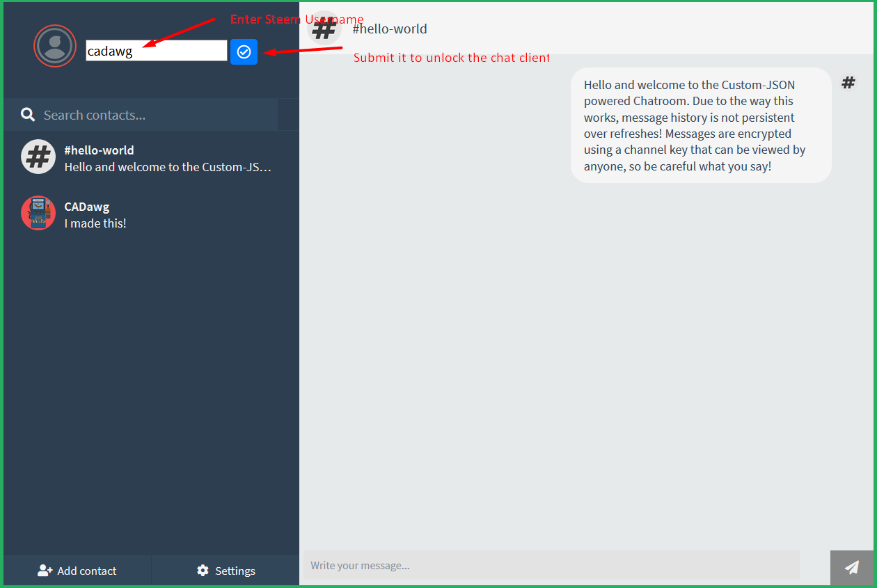
Task: Click the hash avatar in the chat header
Action: tap(324, 29)
